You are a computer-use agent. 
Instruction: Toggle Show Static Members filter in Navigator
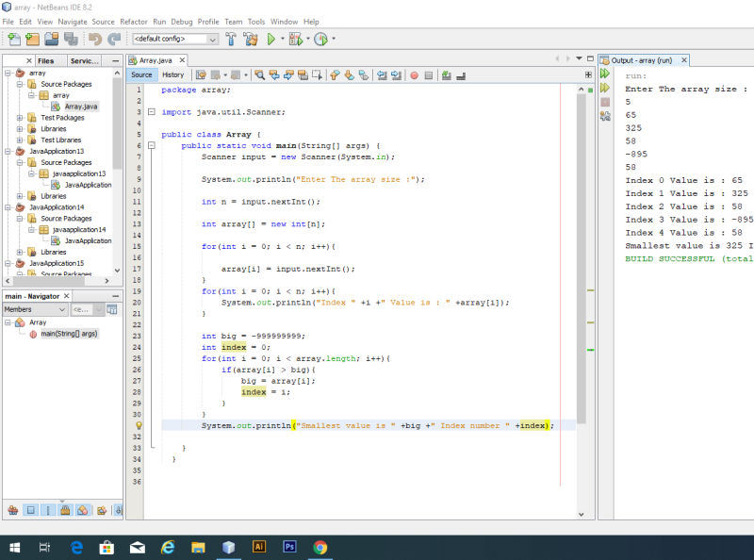(x=47, y=510)
